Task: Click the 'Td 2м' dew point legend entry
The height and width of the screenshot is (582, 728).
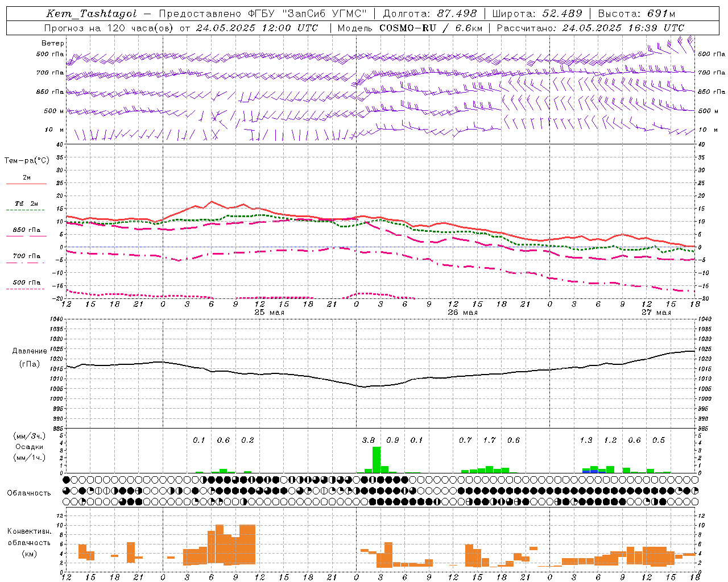Action: pyautogui.click(x=27, y=206)
